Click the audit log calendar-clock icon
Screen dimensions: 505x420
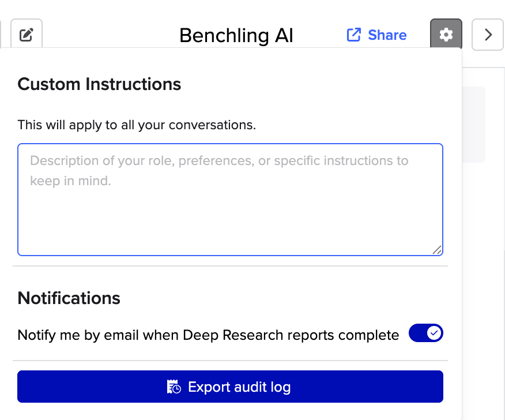(x=174, y=387)
